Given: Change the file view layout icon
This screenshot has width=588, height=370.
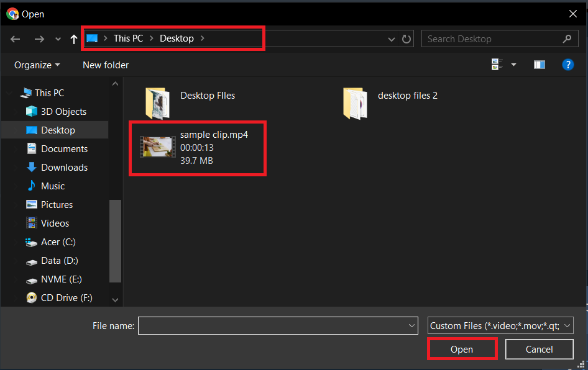Looking at the screenshot, I should (x=496, y=64).
